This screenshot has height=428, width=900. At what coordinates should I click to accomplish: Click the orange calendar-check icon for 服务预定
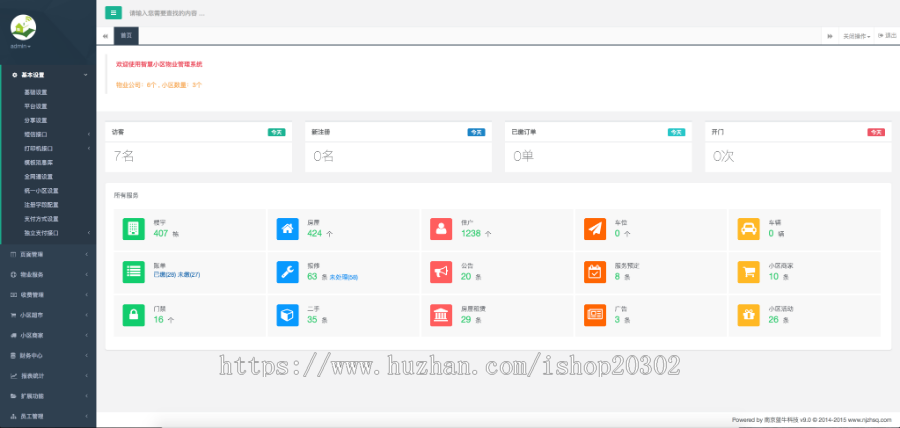point(595,272)
